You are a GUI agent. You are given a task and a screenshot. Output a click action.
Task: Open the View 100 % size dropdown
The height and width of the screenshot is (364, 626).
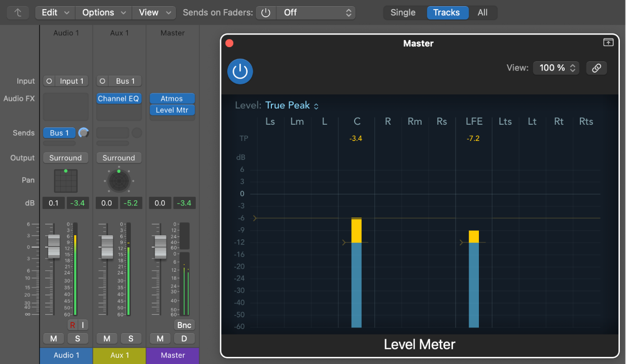[556, 68]
